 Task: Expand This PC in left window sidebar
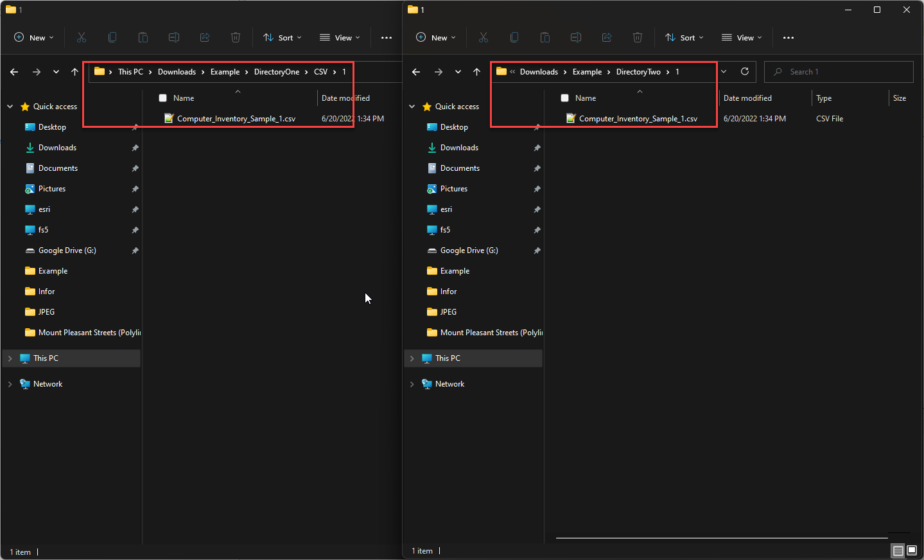pyautogui.click(x=10, y=358)
